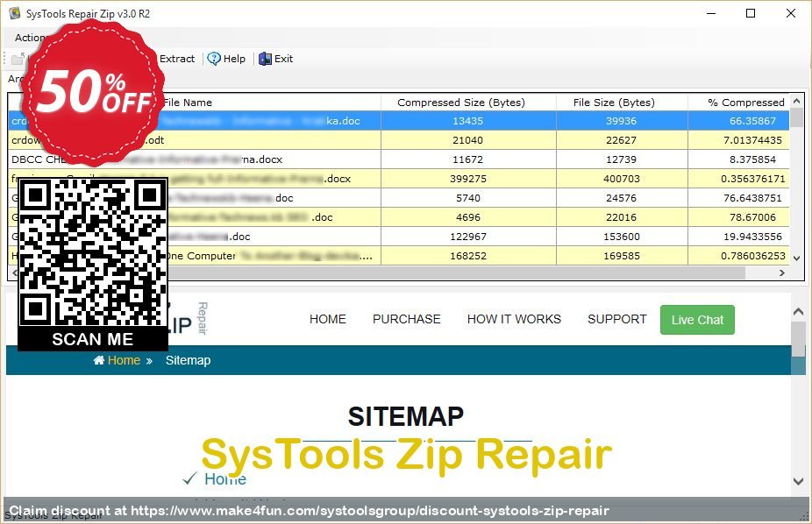Open the HOW IT WORKS link
Image resolution: width=812 pixels, height=524 pixels.
click(x=514, y=319)
